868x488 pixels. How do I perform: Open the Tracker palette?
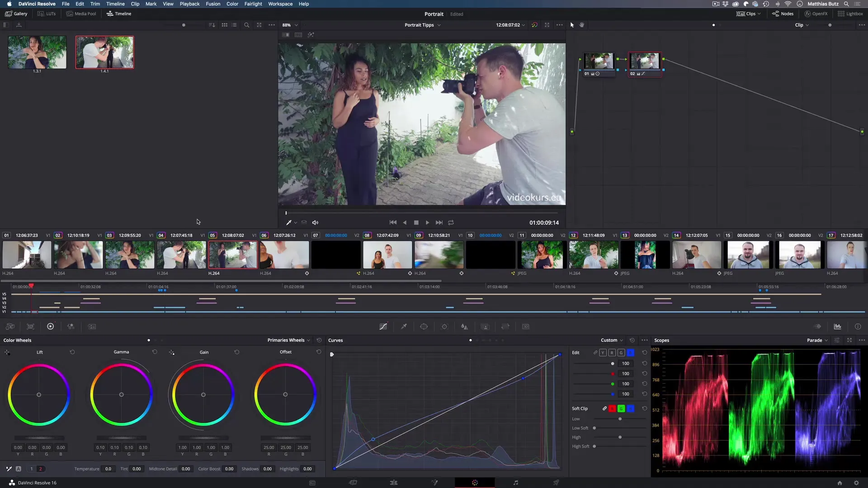coord(444,327)
